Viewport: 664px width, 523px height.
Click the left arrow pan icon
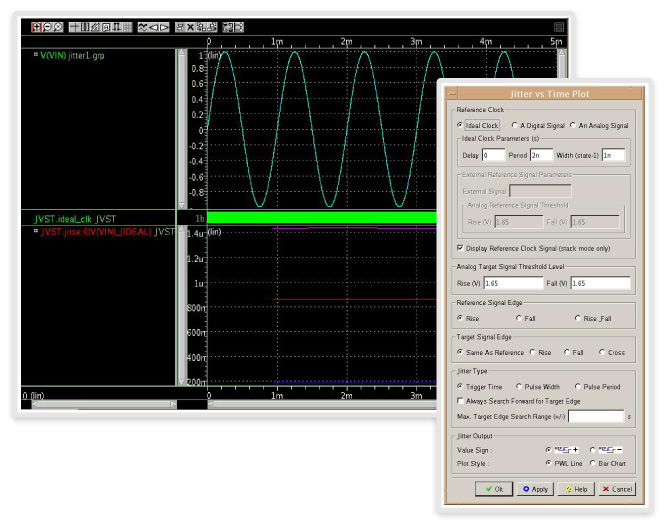(155, 27)
